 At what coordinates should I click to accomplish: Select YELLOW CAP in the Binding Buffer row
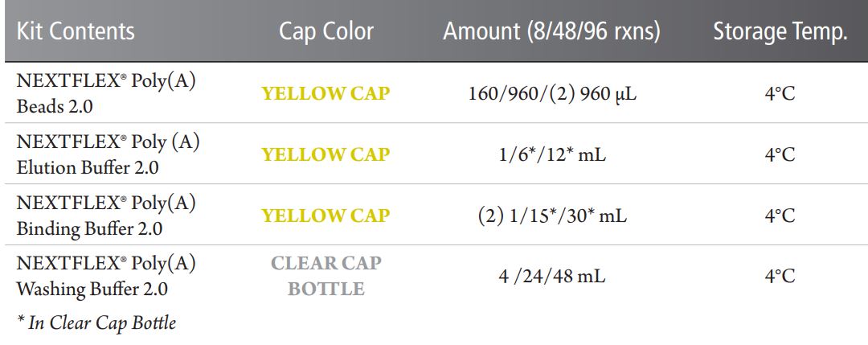pyautogui.click(x=325, y=216)
